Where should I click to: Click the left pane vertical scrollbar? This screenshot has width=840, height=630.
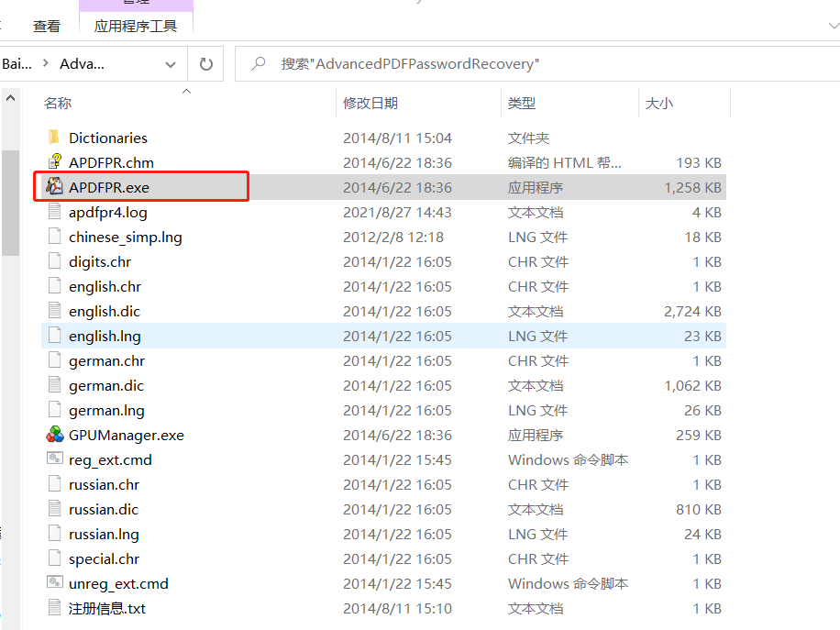(10, 202)
